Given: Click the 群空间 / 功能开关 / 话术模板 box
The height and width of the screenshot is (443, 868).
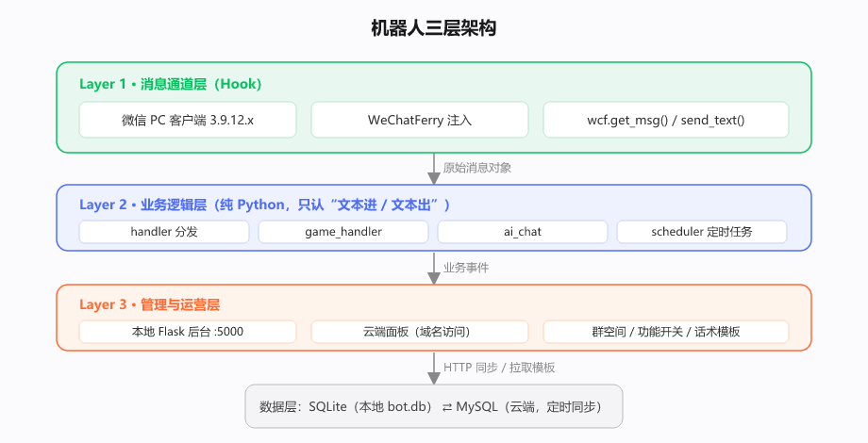Looking at the screenshot, I should pyautogui.click(x=666, y=332).
